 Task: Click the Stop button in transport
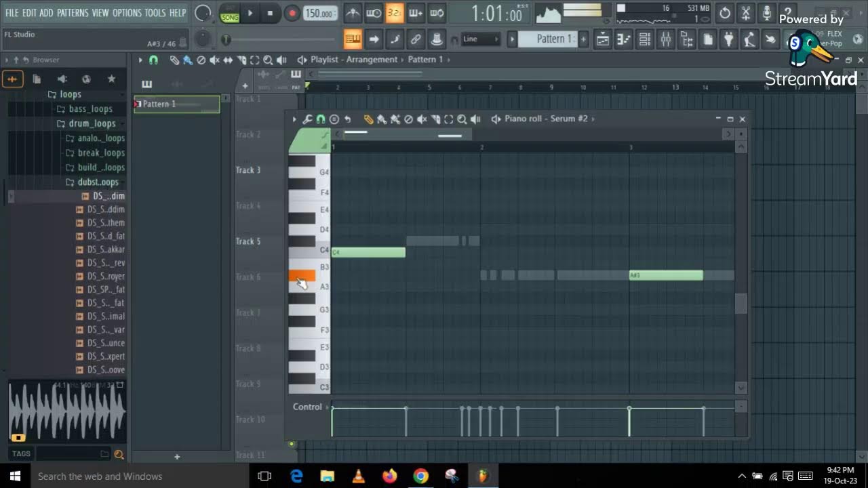click(271, 13)
